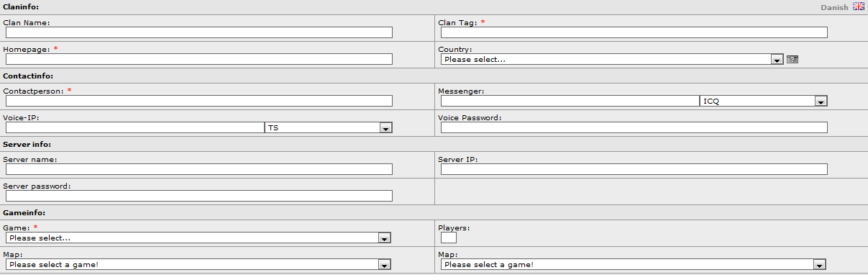This screenshot has width=868, height=275.
Task: Focus the Clan Tag input field
Action: [x=634, y=32]
